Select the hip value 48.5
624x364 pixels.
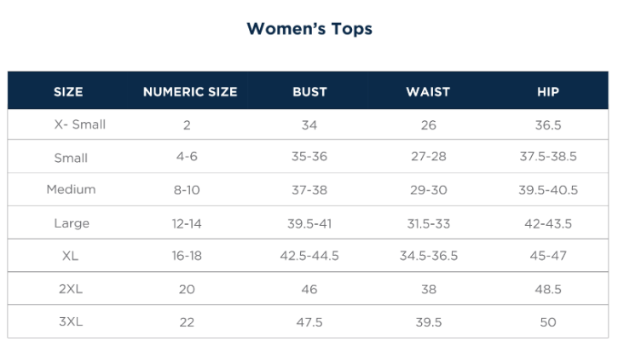pos(548,289)
